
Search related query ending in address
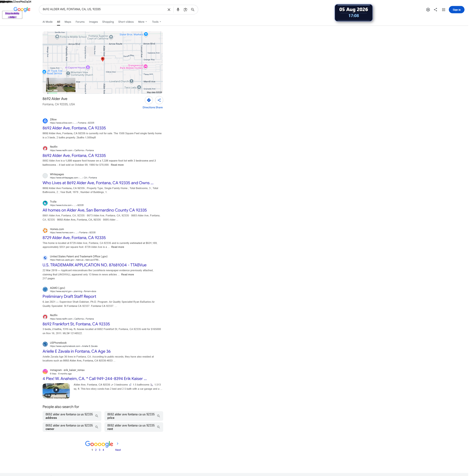[x=72, y=416]
